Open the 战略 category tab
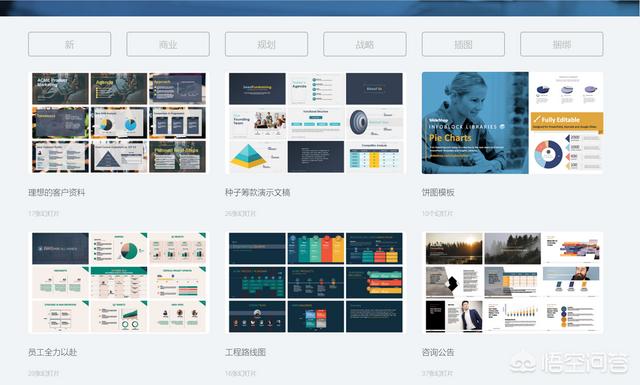 (364, 44)
